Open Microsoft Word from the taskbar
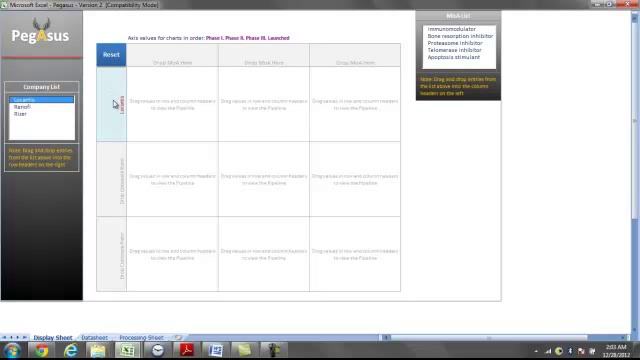This screenshot has height=360, width=640. coord(215,351)
